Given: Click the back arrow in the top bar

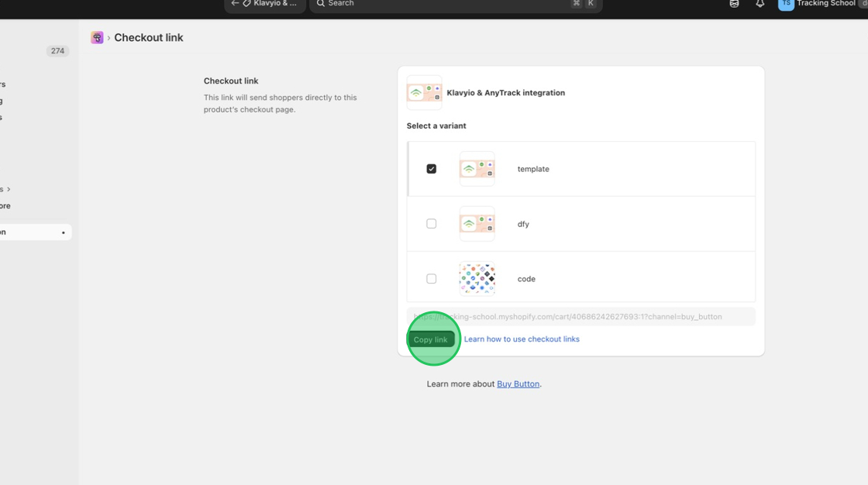Looking at the screenshot, I should (235, 4).
